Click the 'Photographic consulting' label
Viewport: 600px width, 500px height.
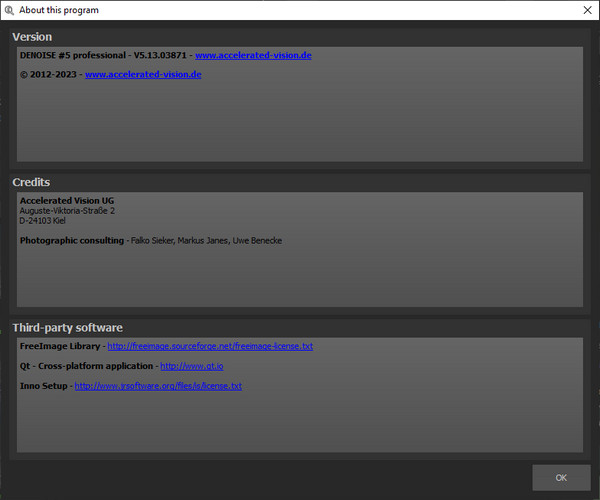72,241
